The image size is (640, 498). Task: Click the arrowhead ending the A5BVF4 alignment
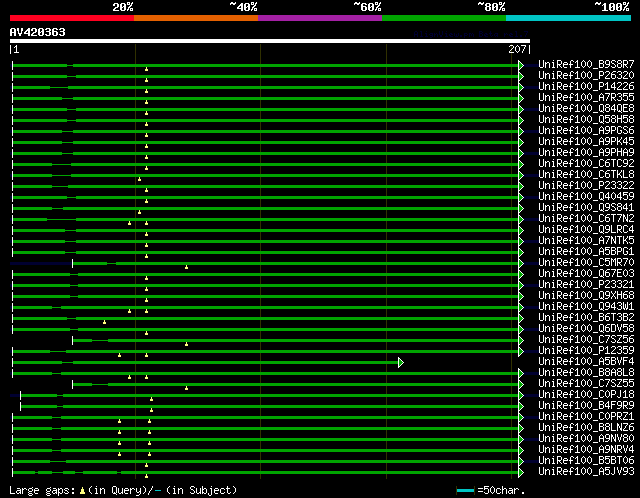tap(400, 362)
